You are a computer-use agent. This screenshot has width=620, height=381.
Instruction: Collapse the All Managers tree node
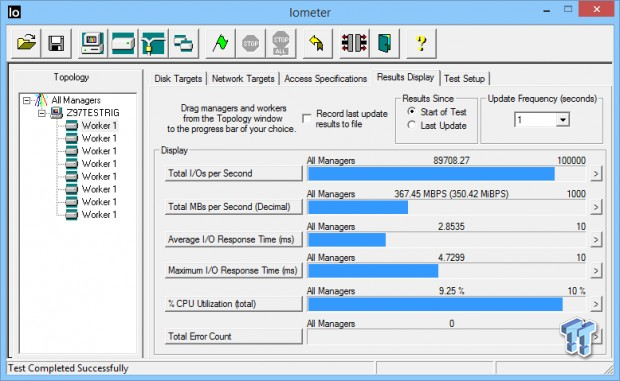tap(26, 100)
